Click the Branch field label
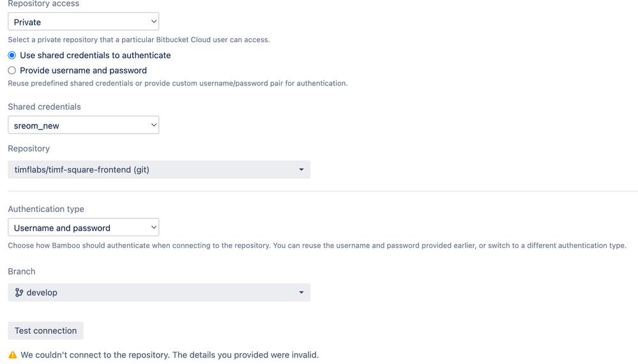638x364 pixels. tap(22, 271)
